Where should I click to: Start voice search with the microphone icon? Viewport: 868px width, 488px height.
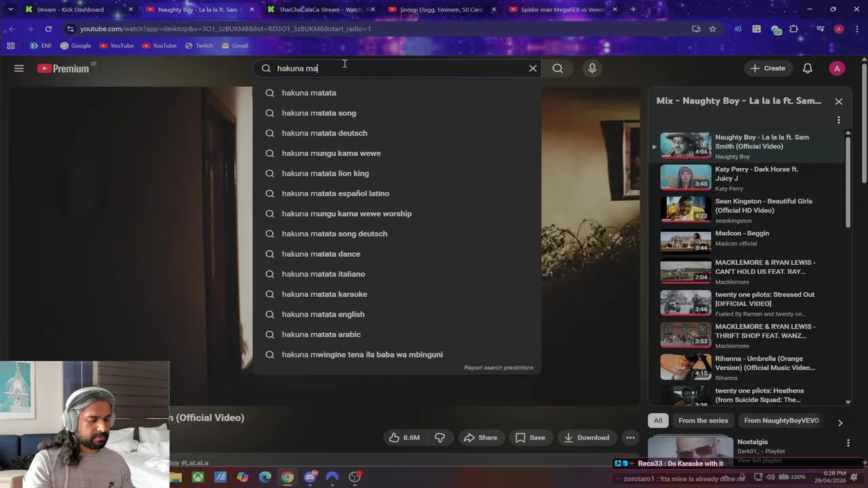[592, 68]
